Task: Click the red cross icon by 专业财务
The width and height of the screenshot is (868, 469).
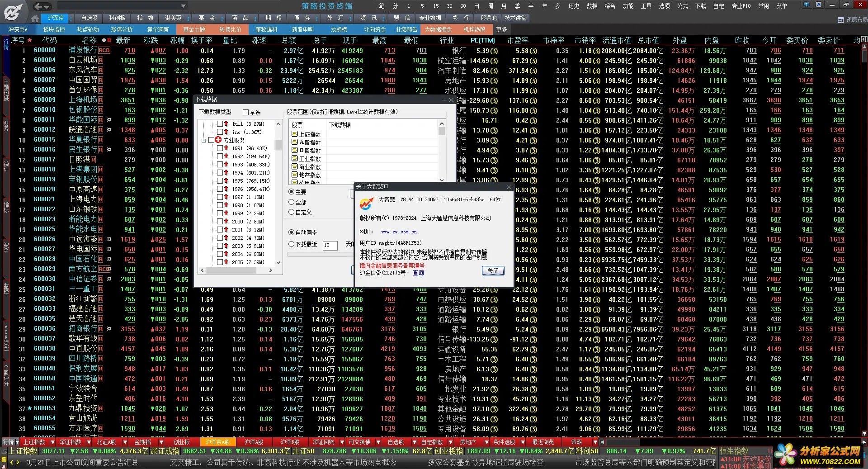Action: coord(218,140)
